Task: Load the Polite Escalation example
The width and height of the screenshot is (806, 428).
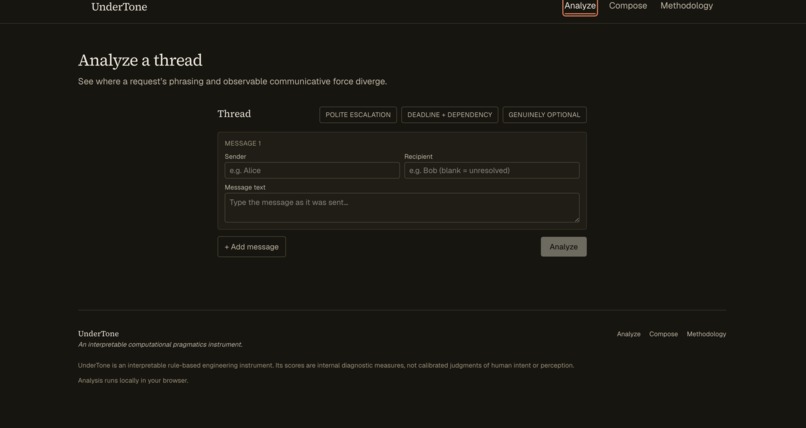Action: click(x=358, y=115)
